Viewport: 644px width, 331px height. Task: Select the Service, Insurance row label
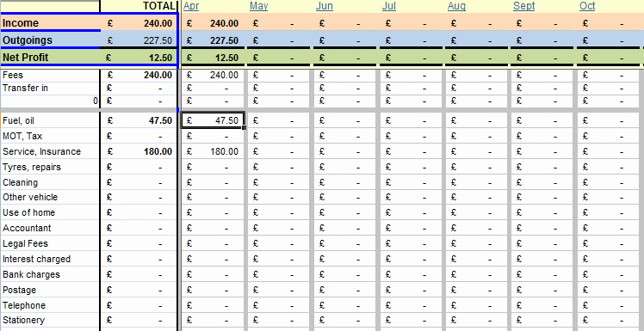point(50,151)
